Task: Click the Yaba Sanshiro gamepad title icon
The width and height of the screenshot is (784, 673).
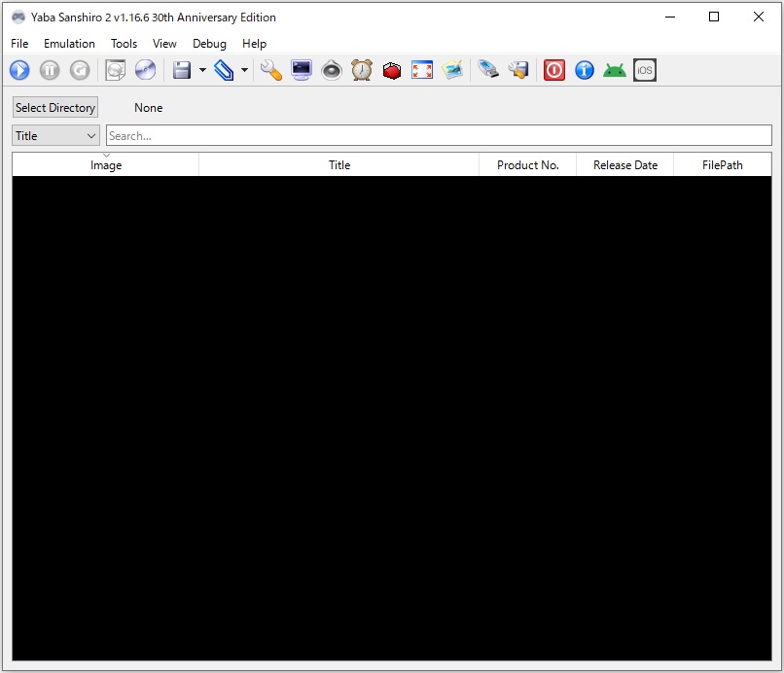Action: (x=18, y=17)
